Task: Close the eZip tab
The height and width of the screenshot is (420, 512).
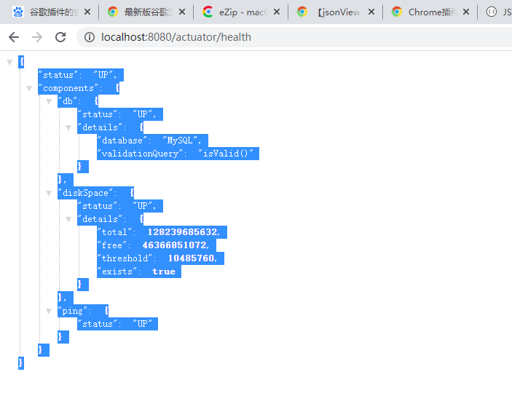Action: click(275, 12)
